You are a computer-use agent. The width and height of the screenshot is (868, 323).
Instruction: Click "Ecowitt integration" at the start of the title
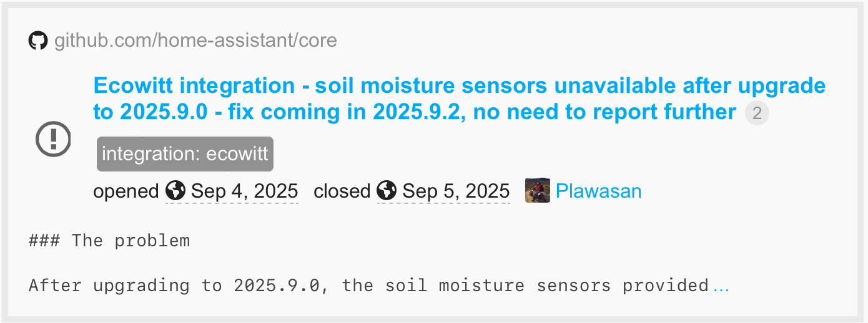coord(194,85)
